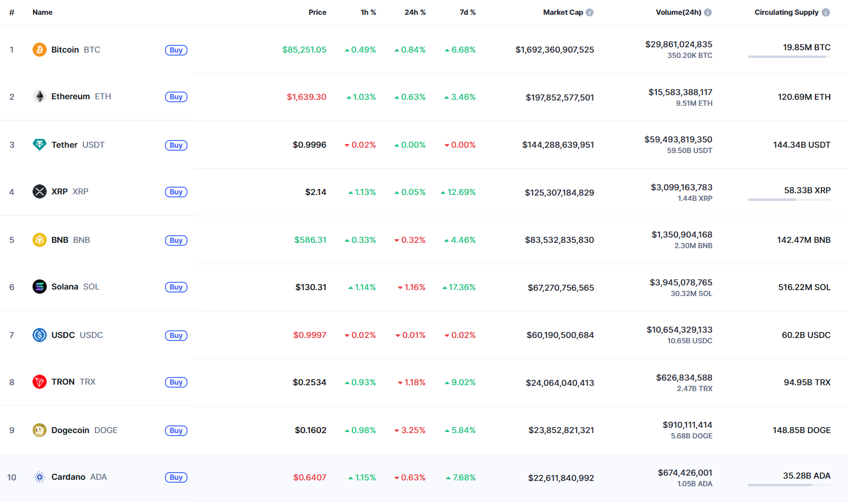Screen dimensions: 848x504
Task: Click the Solana coin logo
Action: pos(40,287)
